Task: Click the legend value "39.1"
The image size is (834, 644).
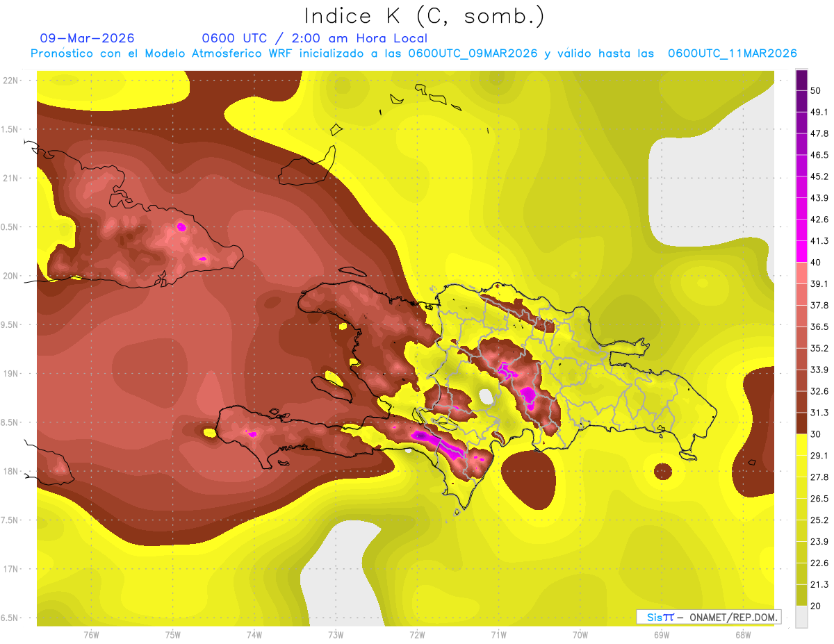Action: point(818,283)
